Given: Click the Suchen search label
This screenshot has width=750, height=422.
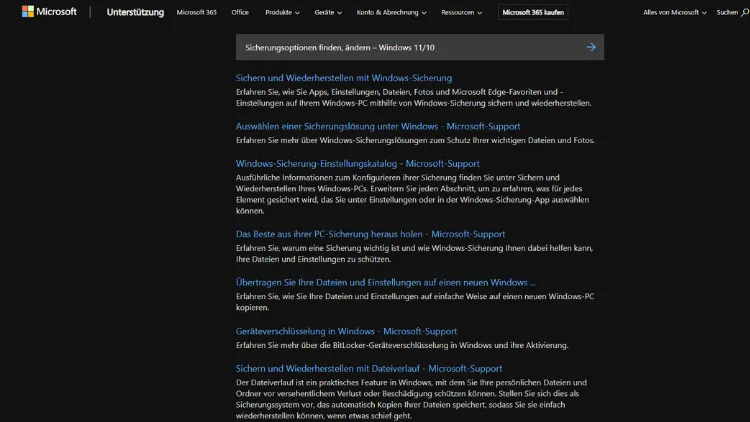Looking at the screenshot, I should 727,12.
